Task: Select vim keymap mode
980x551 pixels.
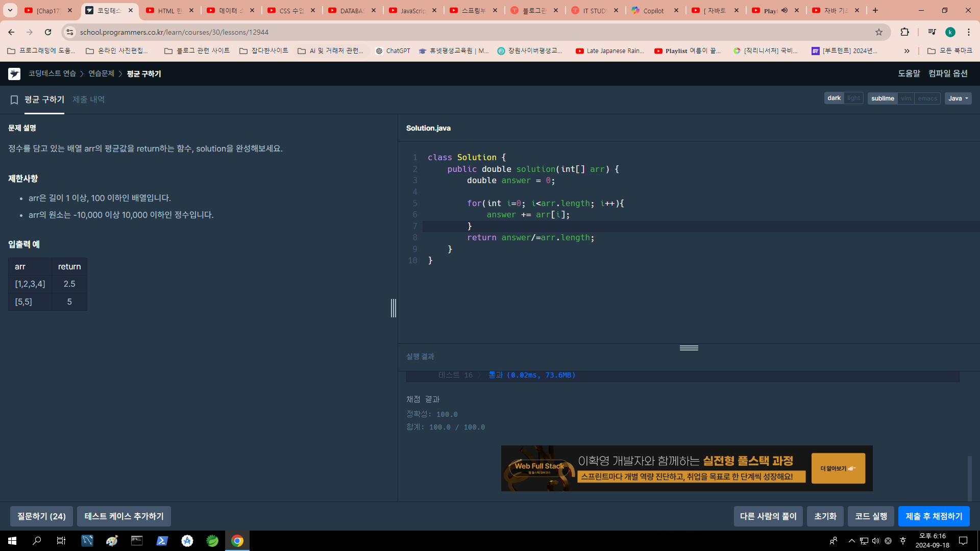Action: tap(906, 98)
